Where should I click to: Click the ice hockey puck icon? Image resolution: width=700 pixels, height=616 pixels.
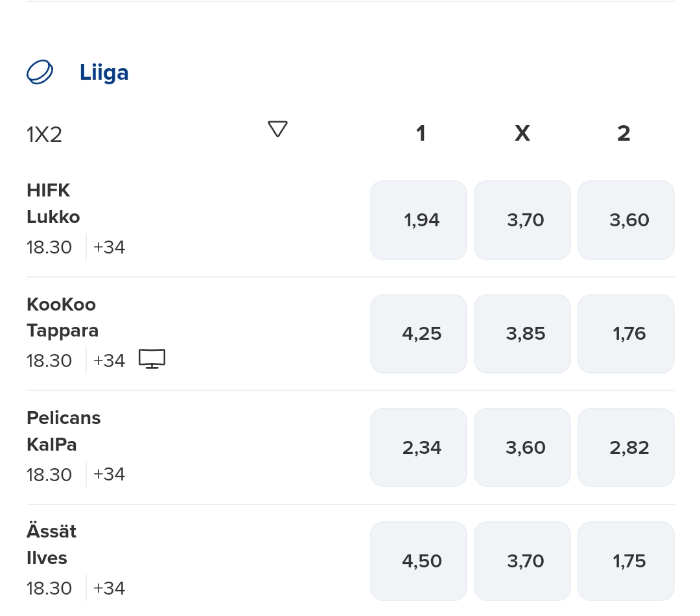point(40,72)
